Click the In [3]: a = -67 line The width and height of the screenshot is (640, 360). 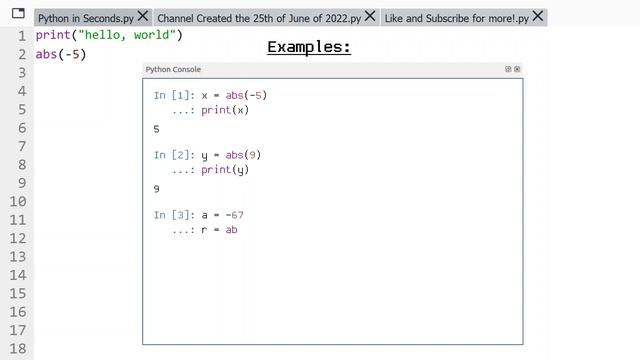[198, 215]
